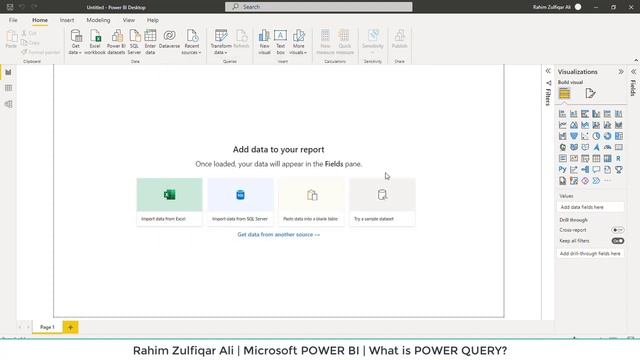Click the Enter data button
640x360 pixels.
coord(150,42)
